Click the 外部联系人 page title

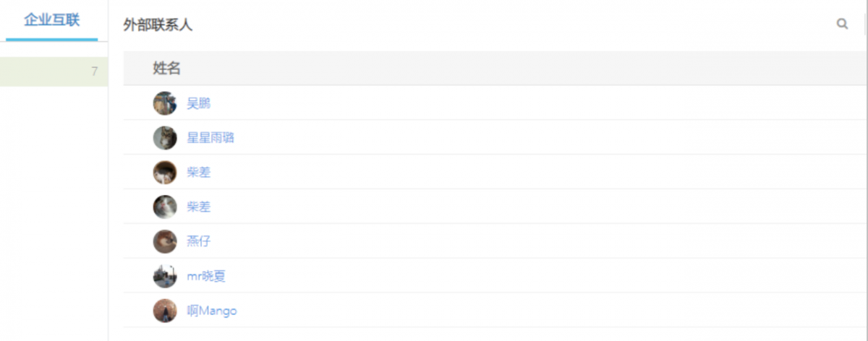[158, 25]
